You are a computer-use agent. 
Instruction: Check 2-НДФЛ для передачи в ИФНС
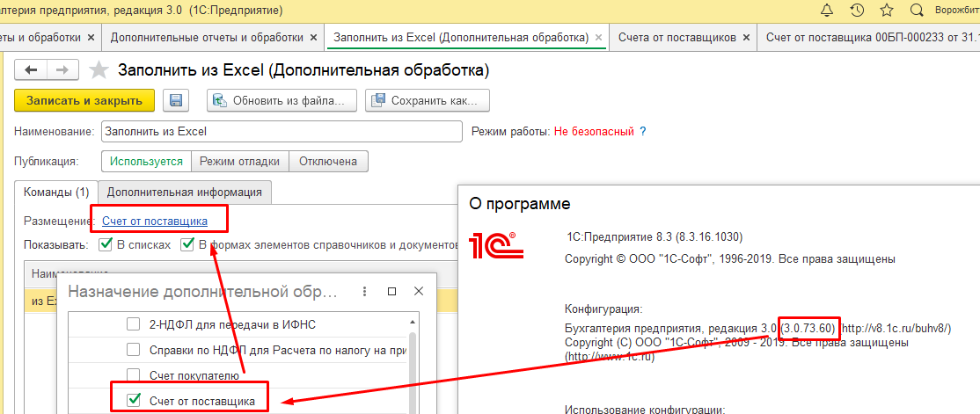[x=133, y=324]
